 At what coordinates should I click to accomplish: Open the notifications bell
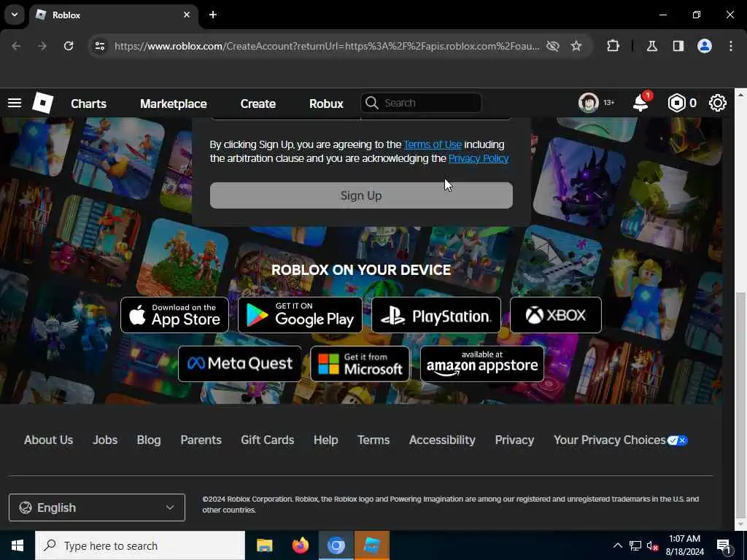pyautogui.click(x=640, y=102)
